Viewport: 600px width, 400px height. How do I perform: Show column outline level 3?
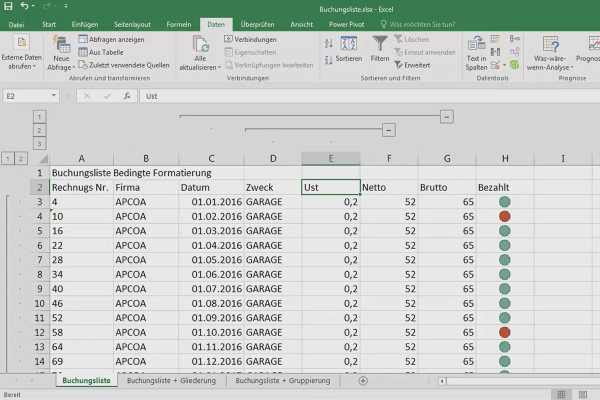[x=39, y=144]
